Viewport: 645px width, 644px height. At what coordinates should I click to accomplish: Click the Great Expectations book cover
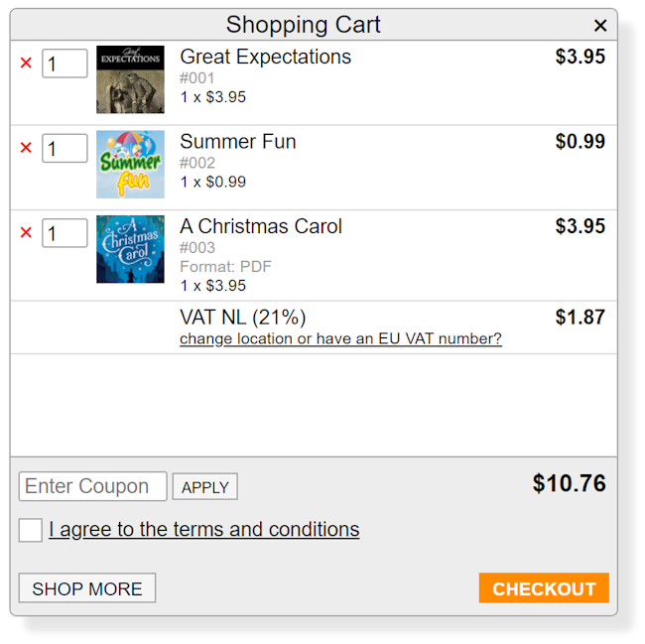pos(130,79)
